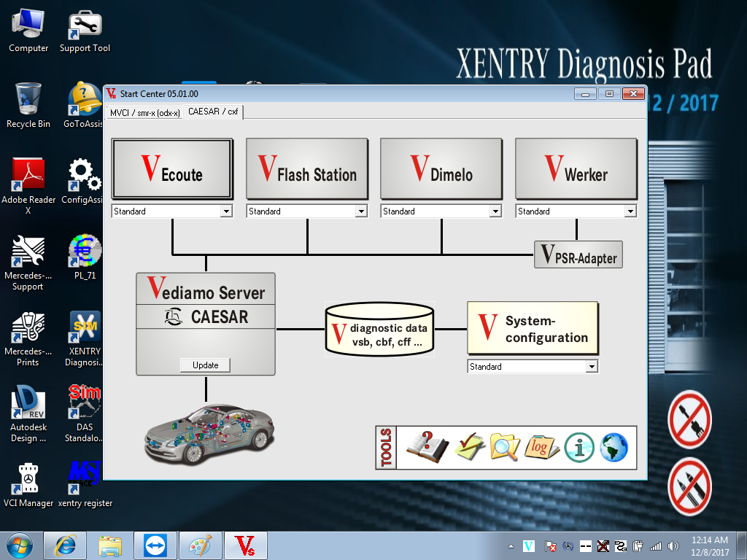This screenshot has width=747, height=560.
Task: Open Windows Explorer from the taskbar
Action: (110, 545)
